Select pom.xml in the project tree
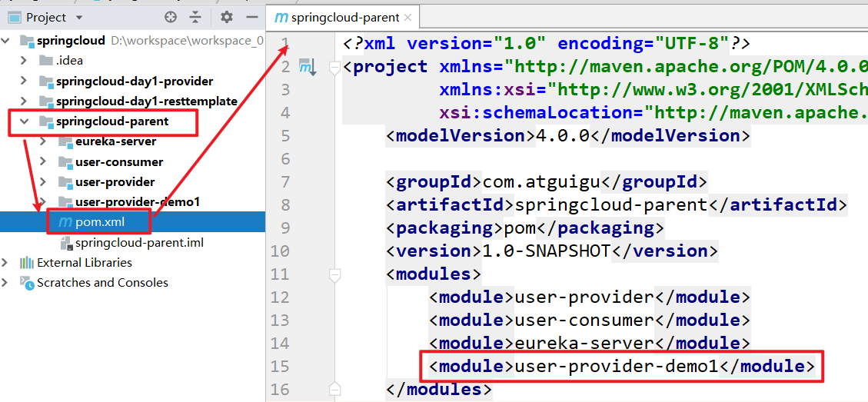Image resolution: width=868 pixels, height=402 pixels. 100,222
